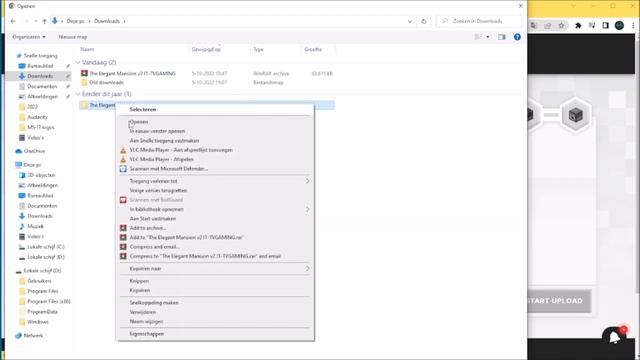Select 'In nieuw venster openen' menu entry

[157, 131]
